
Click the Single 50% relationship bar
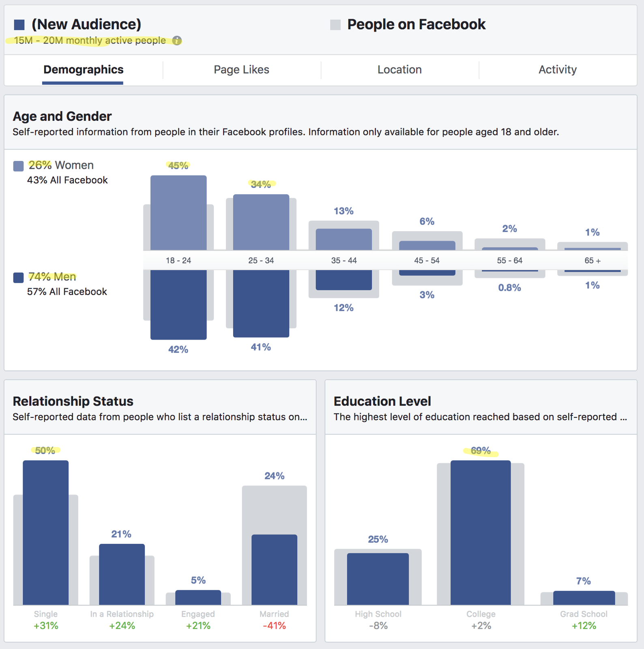45,533
